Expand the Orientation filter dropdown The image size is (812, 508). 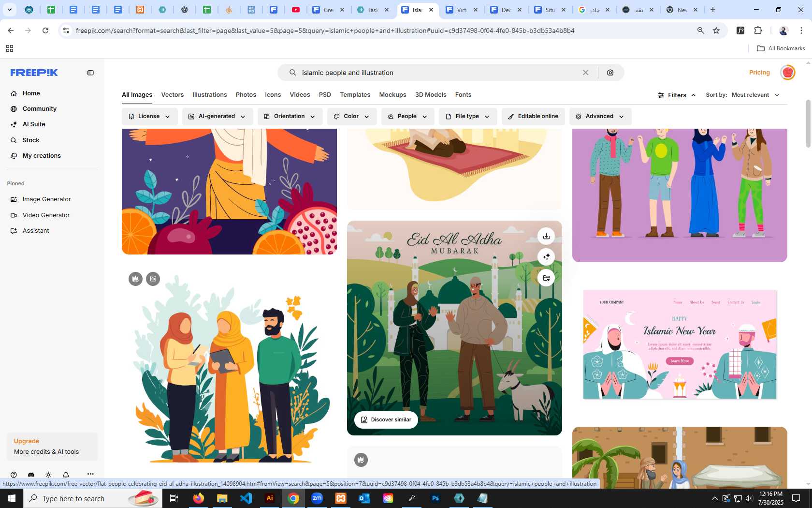pos(290,117)
